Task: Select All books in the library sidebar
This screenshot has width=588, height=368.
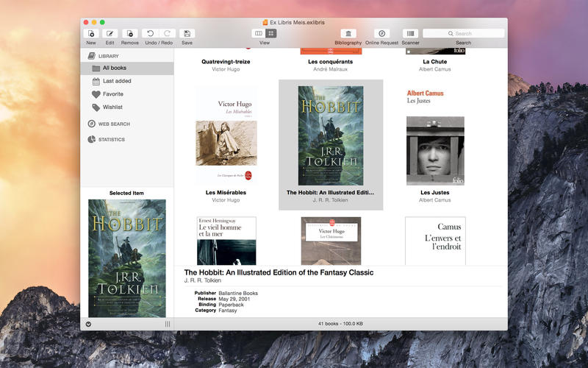Action: (116, 68)
